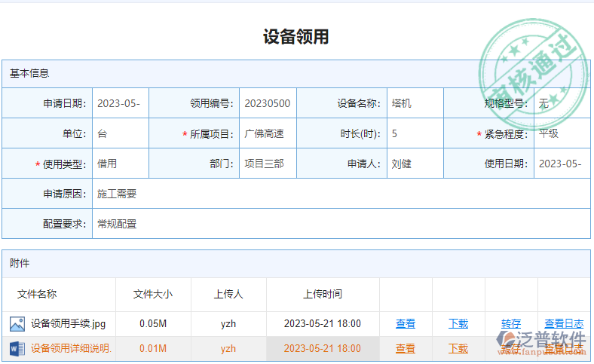Click the 基本信息 section header

pos(30,74)
